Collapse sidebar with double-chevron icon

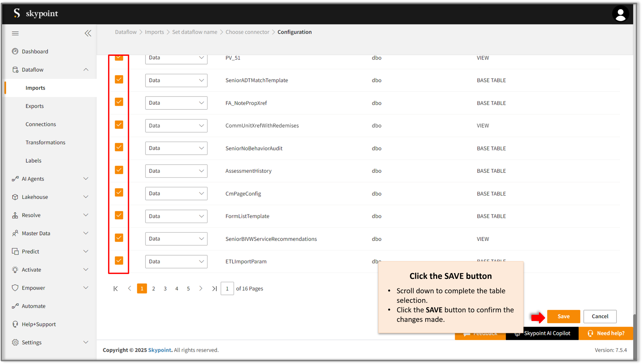coord(88,33)
